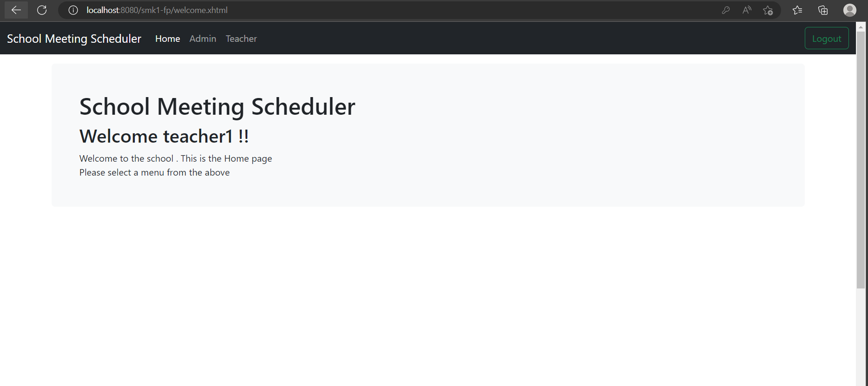Image resolution: width=868 pixels, height=386 pixels.
Task: Reload the welcome page
Action: point(42,10)
